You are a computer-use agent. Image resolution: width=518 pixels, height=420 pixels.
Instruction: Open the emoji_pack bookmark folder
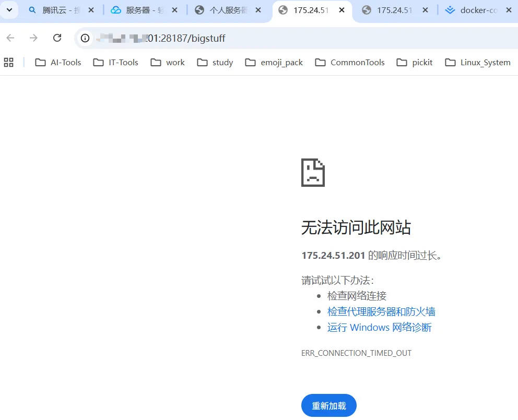tap(274, 63)
